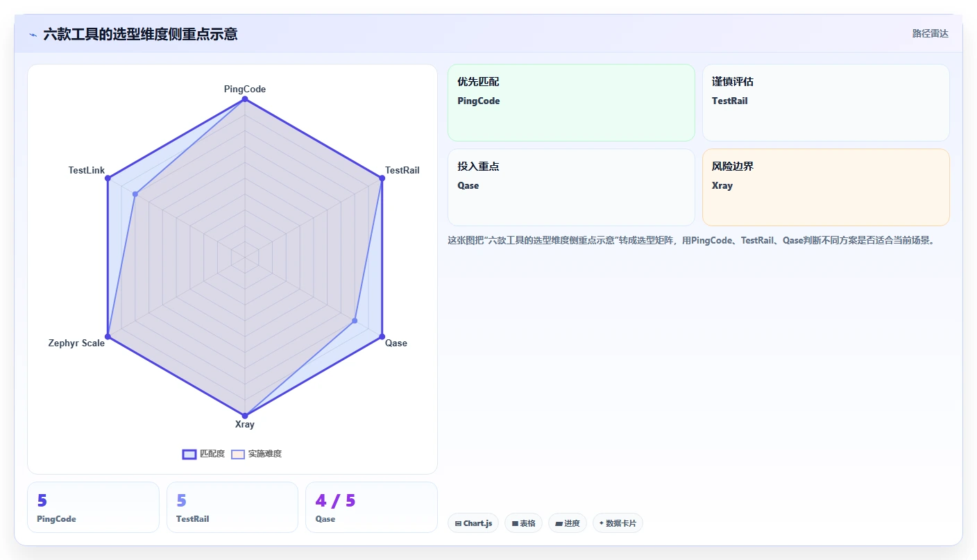Click the 实施难度 legend color box
Image resolution: width=977 pixels, height=560 pixels.
[238, 454]
